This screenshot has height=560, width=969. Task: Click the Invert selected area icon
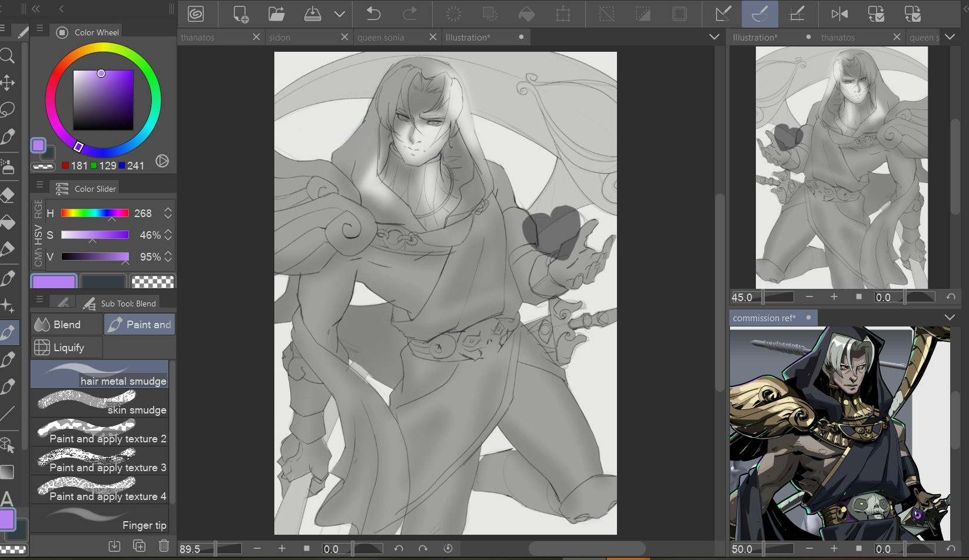coord(643,14)
